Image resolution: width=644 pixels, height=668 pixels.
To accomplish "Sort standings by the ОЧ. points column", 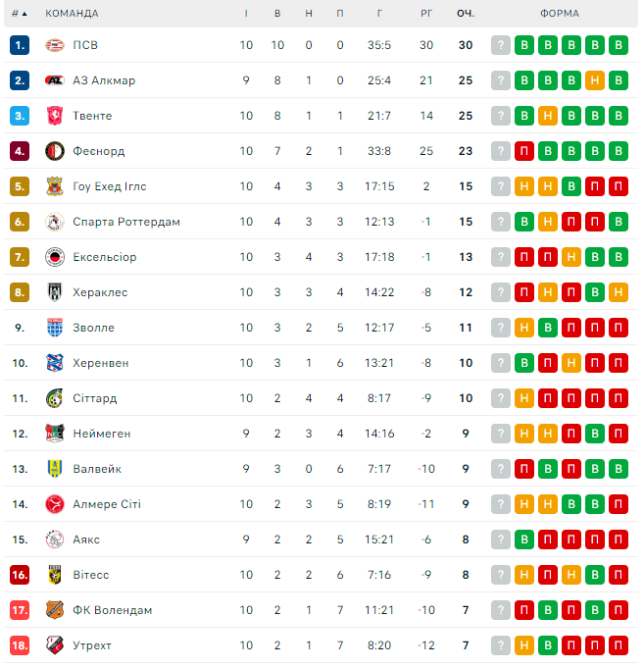I will pos(465,14).
